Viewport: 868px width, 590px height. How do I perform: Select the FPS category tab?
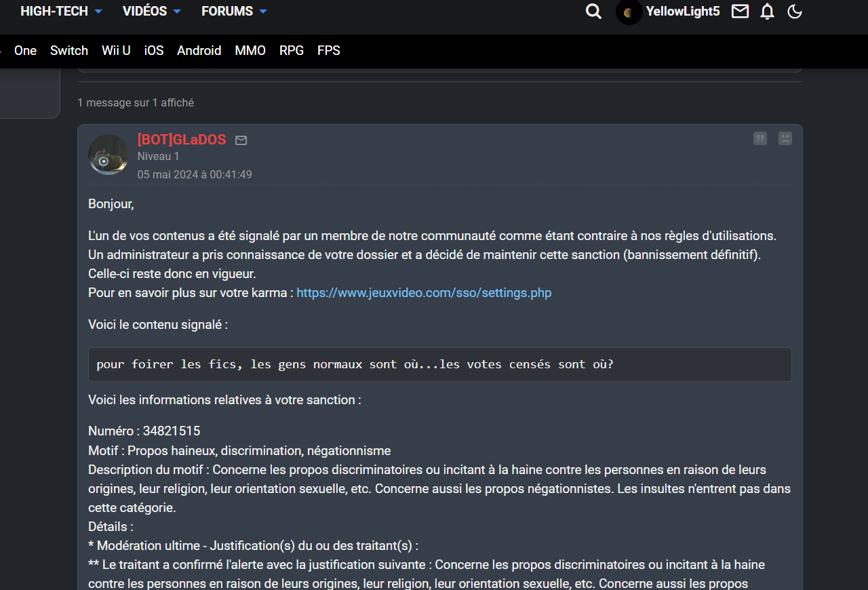329,51
